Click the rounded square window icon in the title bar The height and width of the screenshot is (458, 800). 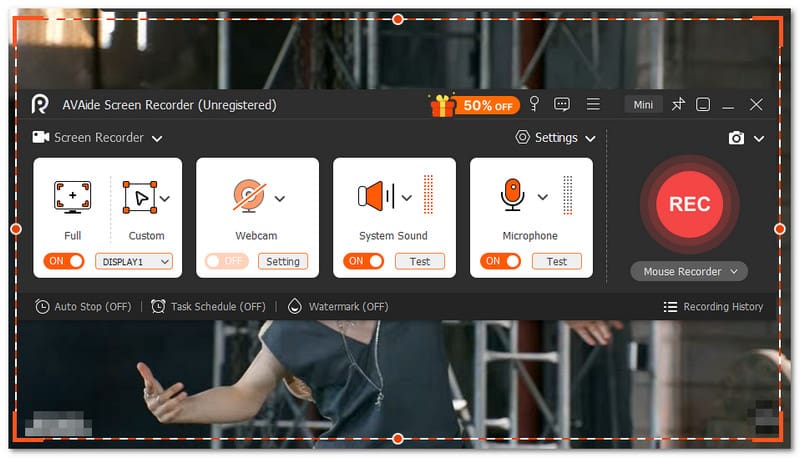pyautogui.click(x=703, y=105)
